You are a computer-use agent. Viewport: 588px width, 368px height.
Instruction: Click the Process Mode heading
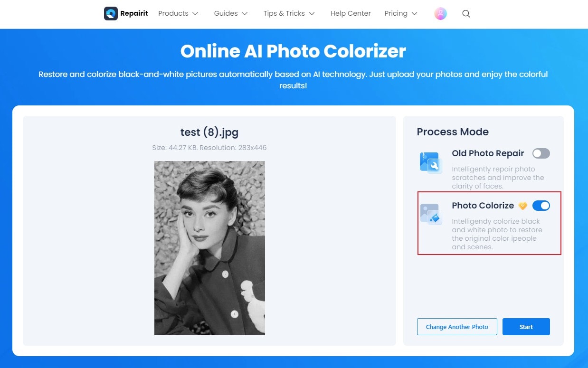pyautogui.click(x=453, y=132)
